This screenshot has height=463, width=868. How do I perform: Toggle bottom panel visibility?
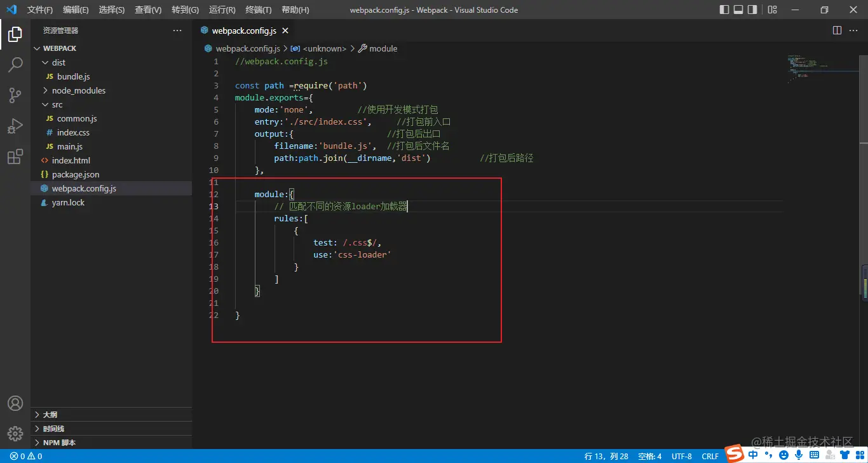point(738,10)
